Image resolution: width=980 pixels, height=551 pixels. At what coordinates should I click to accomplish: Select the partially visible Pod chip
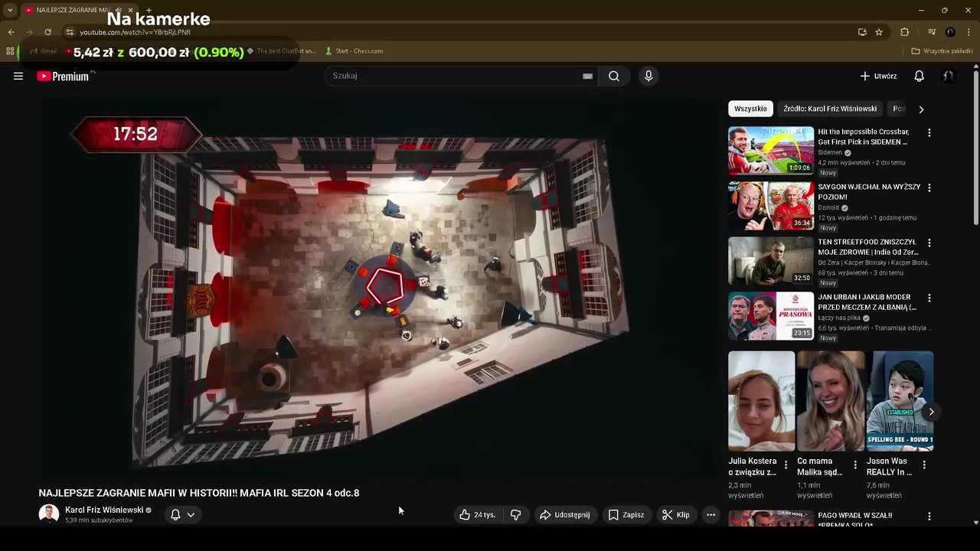(899, 109)
